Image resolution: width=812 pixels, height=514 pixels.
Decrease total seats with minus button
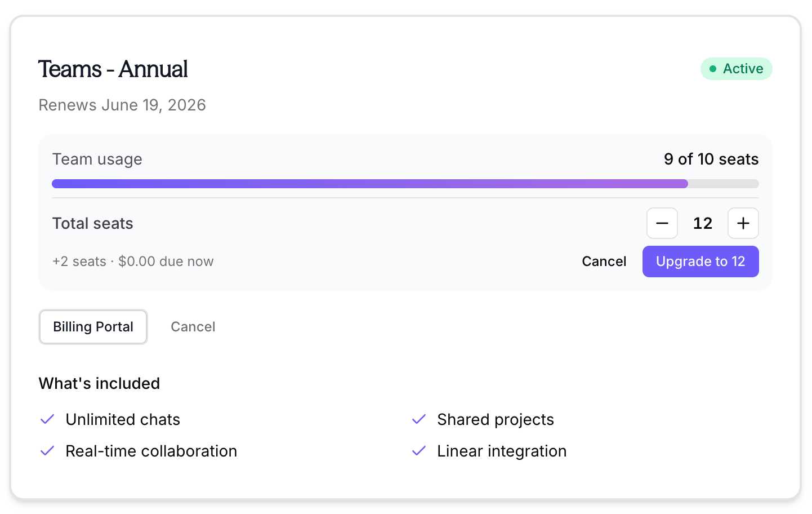[662, 223]
